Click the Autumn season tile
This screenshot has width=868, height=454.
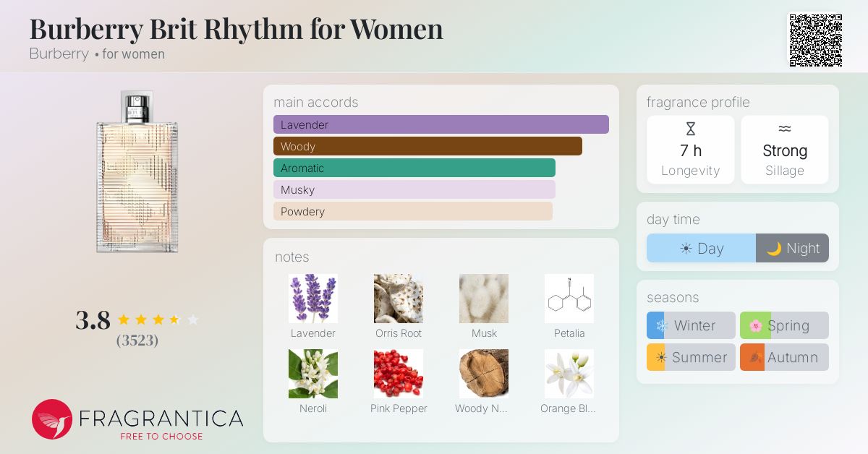pos(784,357)
